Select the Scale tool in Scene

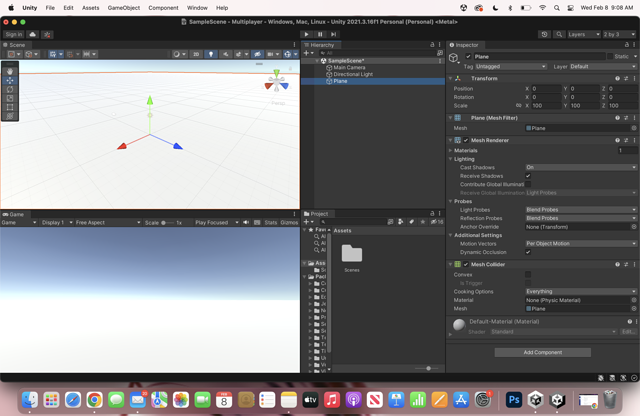click(x=10, y=98)
